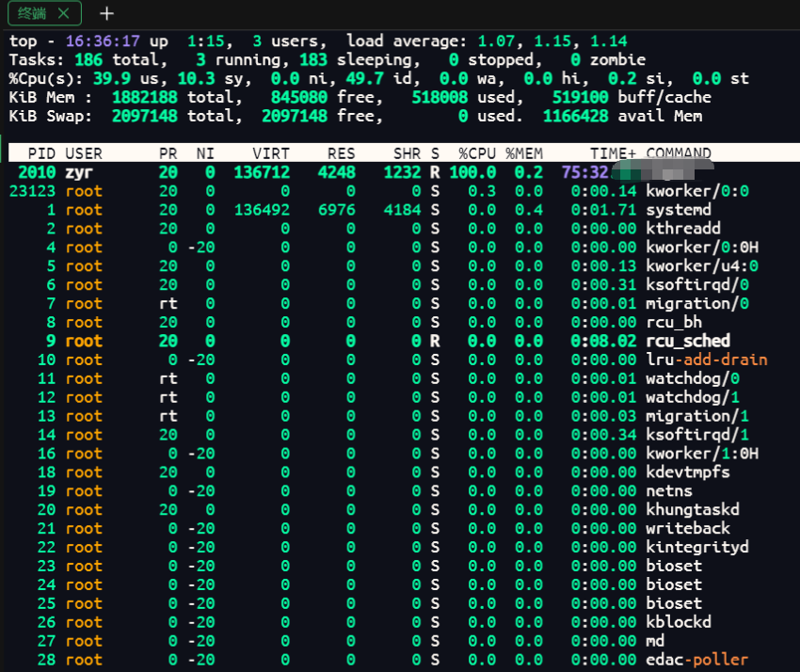Click the %MEM column header

click(x=524, y=153)
